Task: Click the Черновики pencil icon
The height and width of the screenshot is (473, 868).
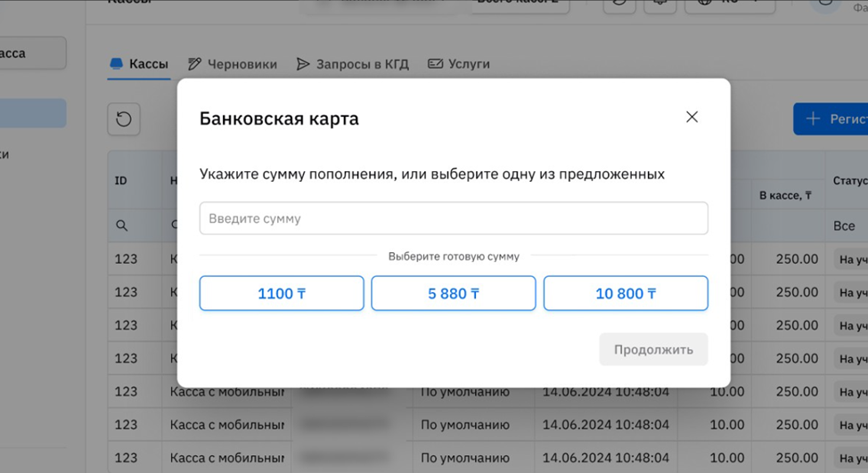Action: coord(194,64)
